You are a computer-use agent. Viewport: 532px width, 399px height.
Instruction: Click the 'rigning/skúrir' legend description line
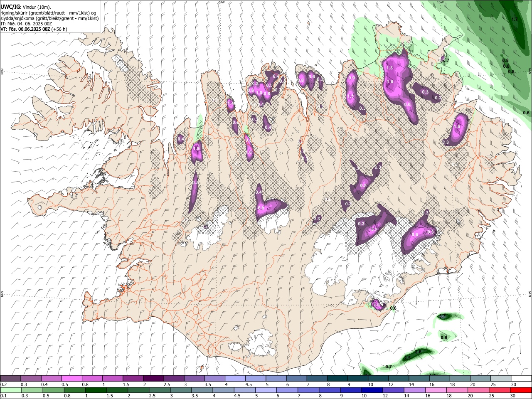pos(48,13)
